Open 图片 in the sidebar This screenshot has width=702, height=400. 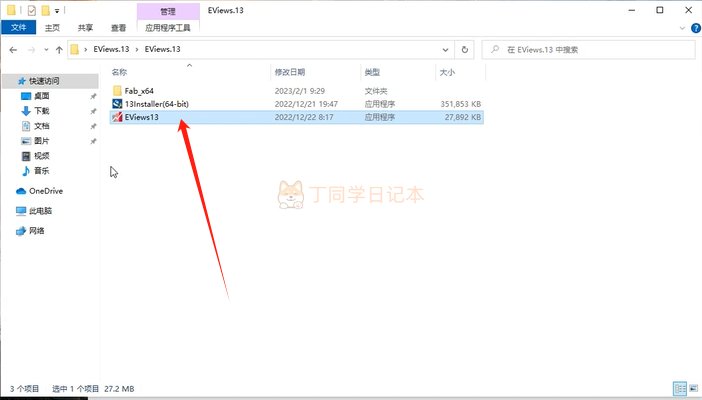tap(42, 141)
